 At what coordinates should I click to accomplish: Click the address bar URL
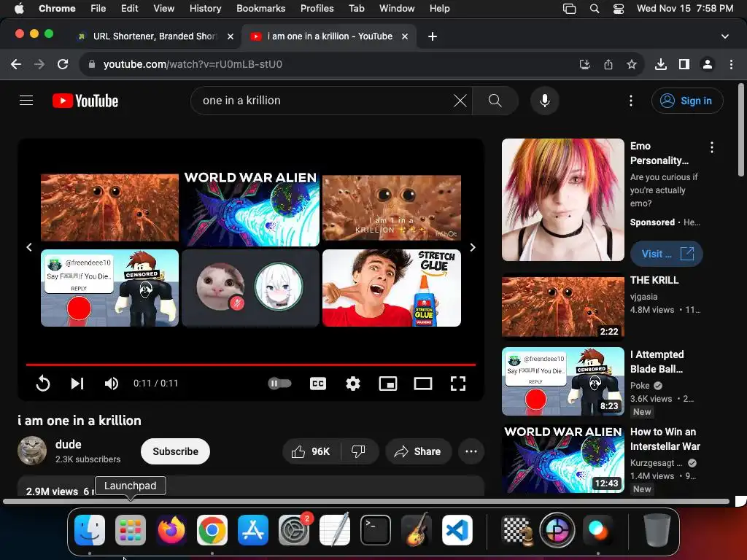click(193, 64)
